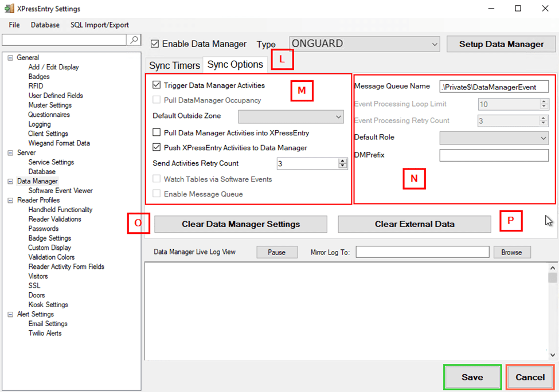The height and width of the screenshot is (392, 559).
Task: Open the SQL Import/Export menu
Action: pyautogui.click(x=99, y=25)
